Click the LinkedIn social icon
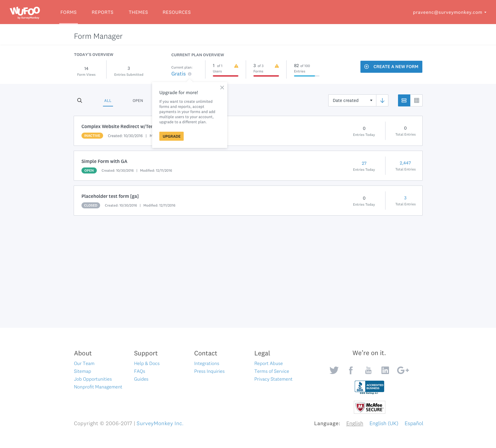 (385, 370)
